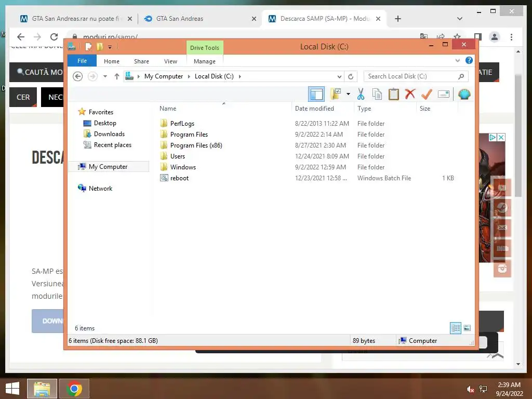Select Recent places in navigation pane
Screen dimensions: 532x399
click(113, 145)
